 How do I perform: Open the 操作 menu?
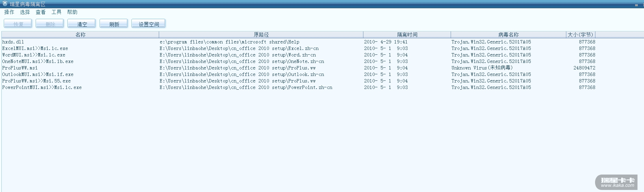9,12
